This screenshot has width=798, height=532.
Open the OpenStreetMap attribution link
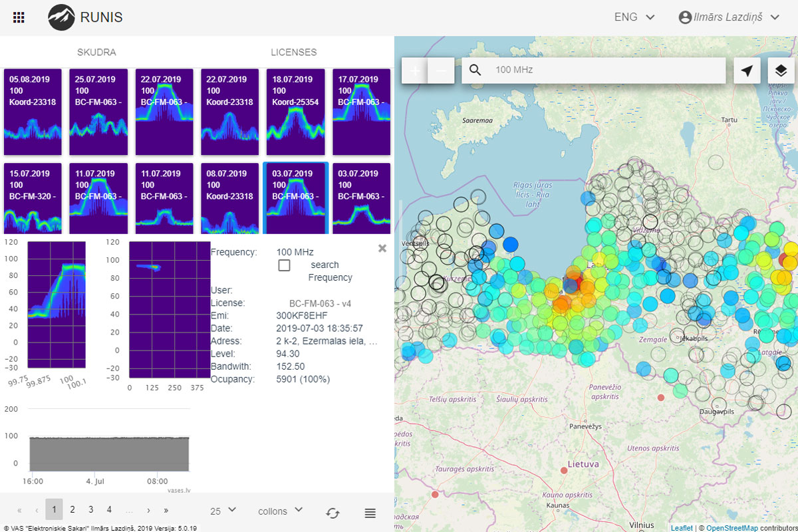point(731,528)
